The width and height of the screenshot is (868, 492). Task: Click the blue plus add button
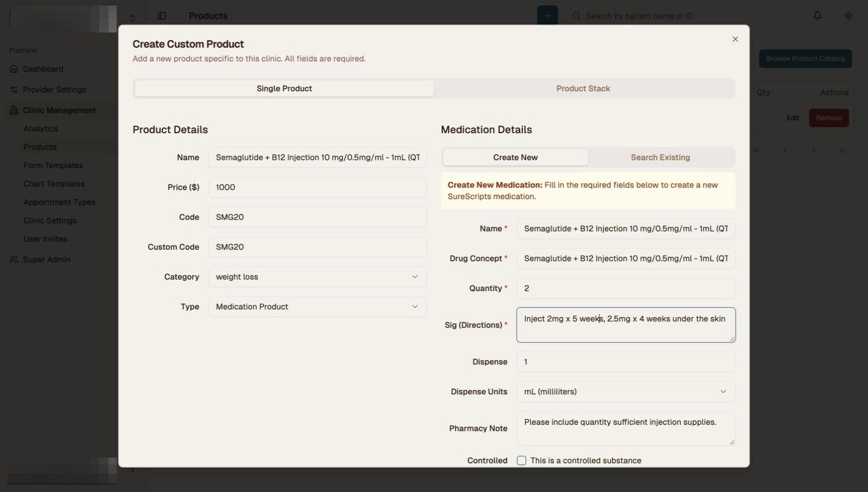click(x=547, y=16)
